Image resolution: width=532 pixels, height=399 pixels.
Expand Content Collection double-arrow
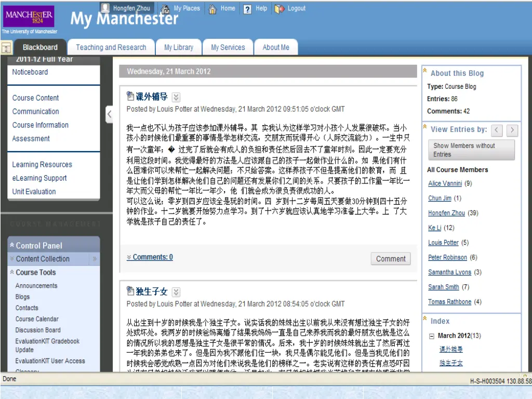pyautogui.click(x=95, y=259)
